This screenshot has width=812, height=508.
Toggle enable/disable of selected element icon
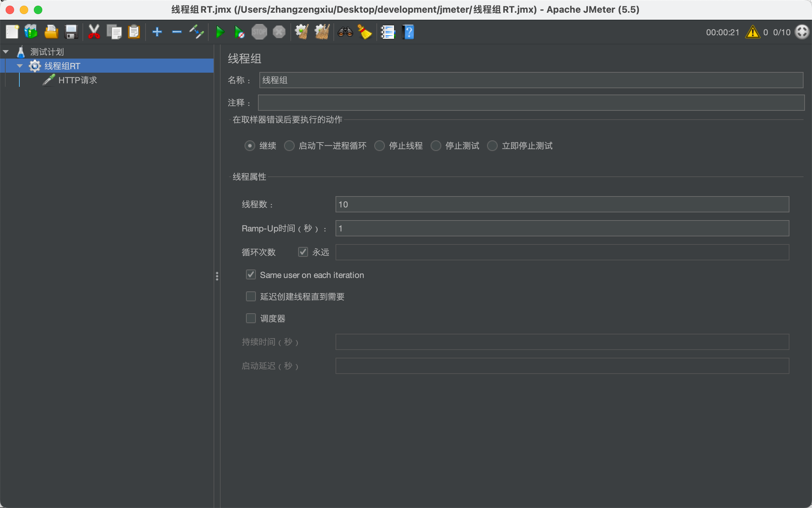(197, 32)
